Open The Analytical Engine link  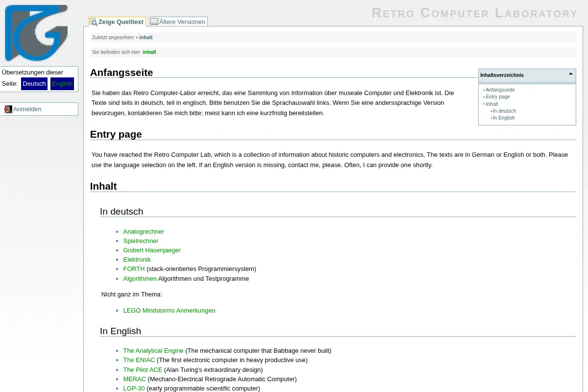click(x=153, y=351)
